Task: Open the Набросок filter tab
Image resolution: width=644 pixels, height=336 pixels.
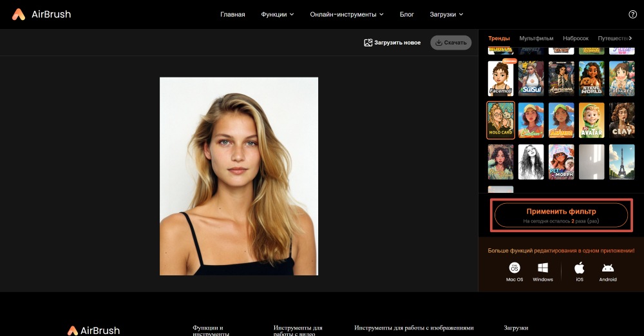Action: 575,39
